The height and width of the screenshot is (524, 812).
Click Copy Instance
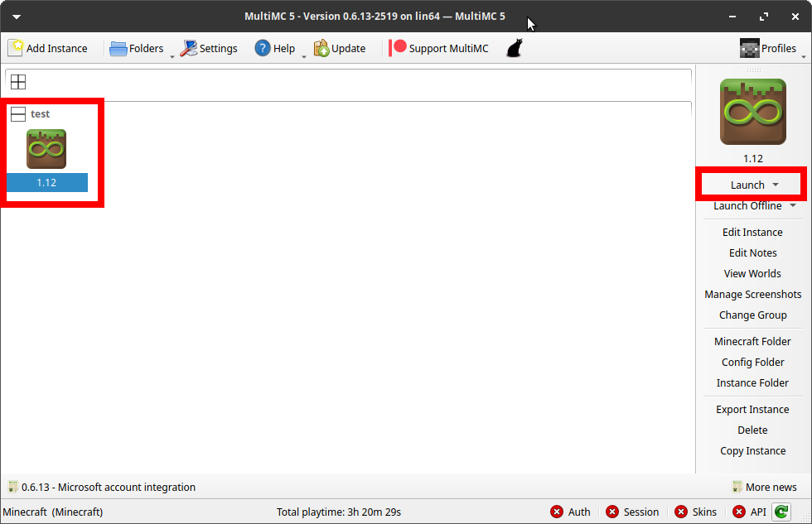(752, 450)
